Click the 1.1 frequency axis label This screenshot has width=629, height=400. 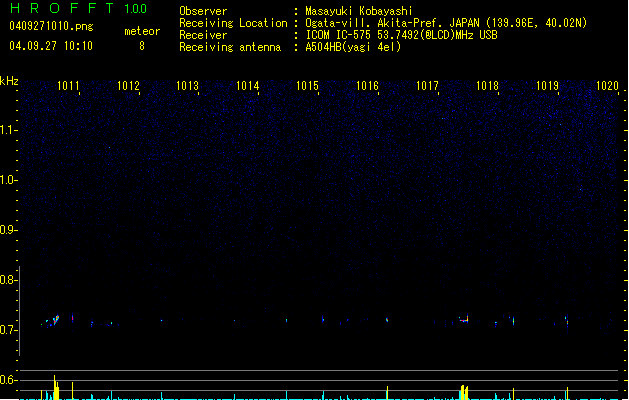[7, 130]
